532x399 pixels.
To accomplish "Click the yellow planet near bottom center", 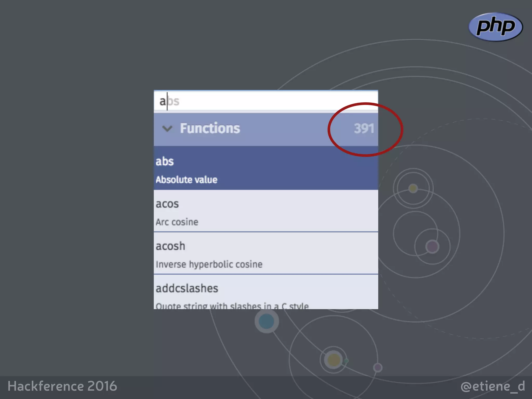I will (x=334, y=360).
